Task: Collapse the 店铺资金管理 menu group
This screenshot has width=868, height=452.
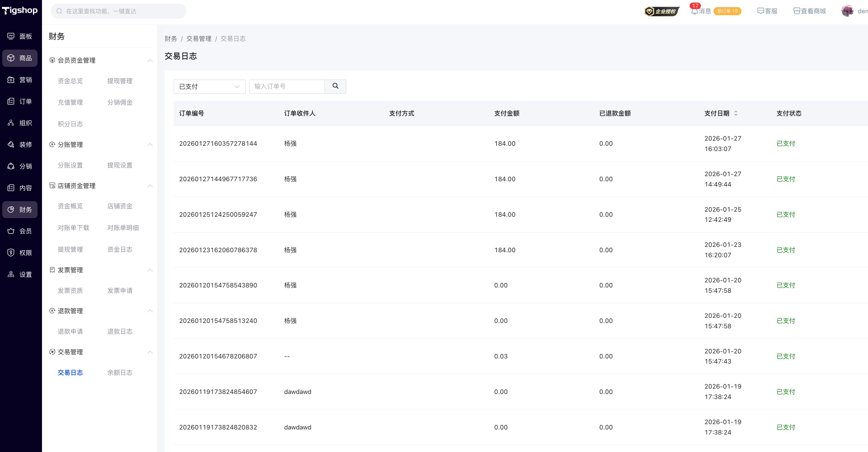Action: tap(150, 186)
